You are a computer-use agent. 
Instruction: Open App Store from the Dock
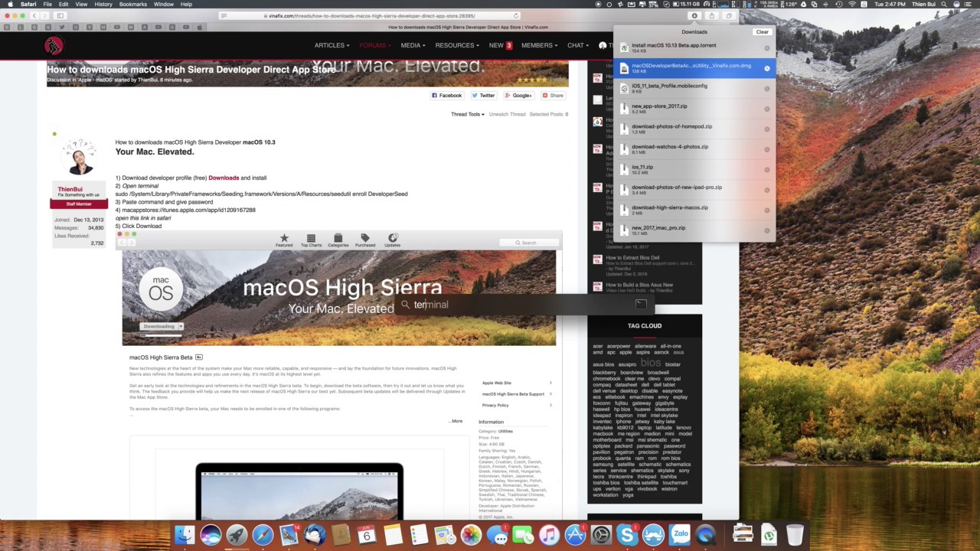575,534
